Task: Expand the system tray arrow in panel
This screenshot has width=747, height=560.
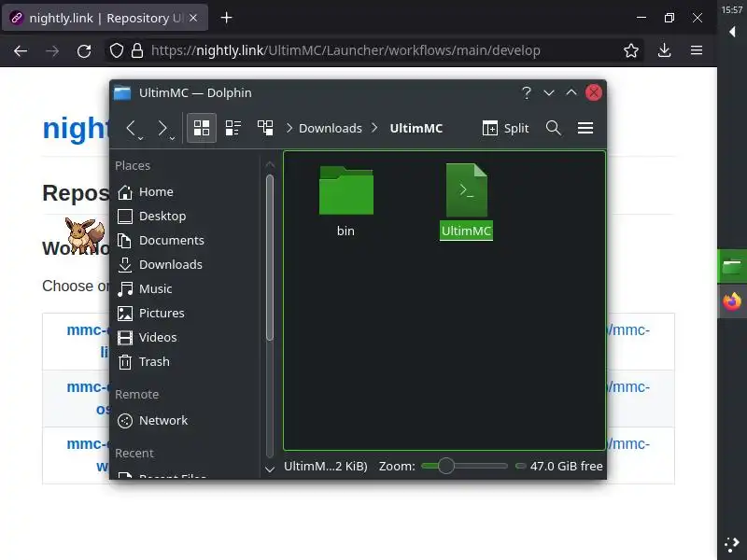Action: point(732,32)
